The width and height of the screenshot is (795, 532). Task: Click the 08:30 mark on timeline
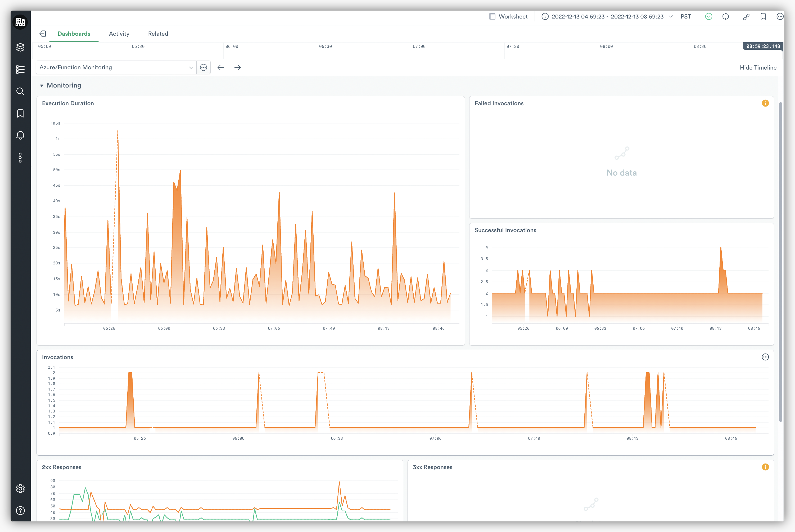coord(700,47)
